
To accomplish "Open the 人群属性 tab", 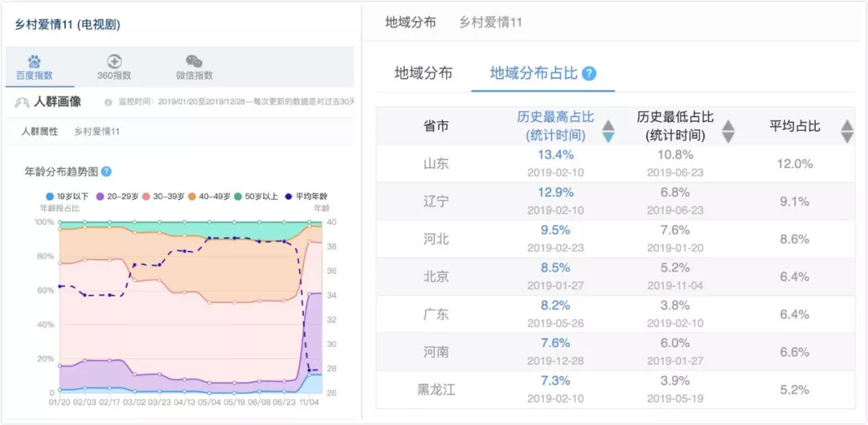I will tap(39, 131).
